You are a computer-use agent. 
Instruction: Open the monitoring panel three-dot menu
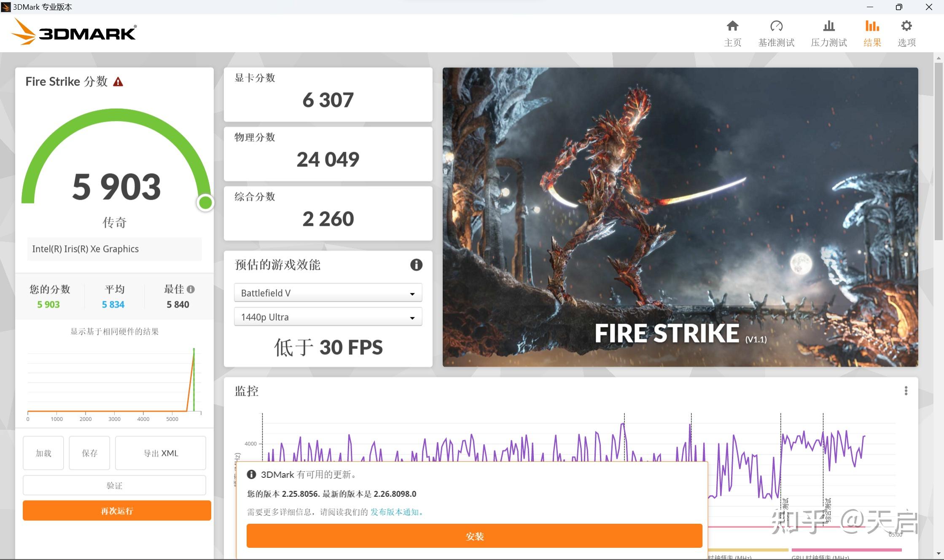906,391
